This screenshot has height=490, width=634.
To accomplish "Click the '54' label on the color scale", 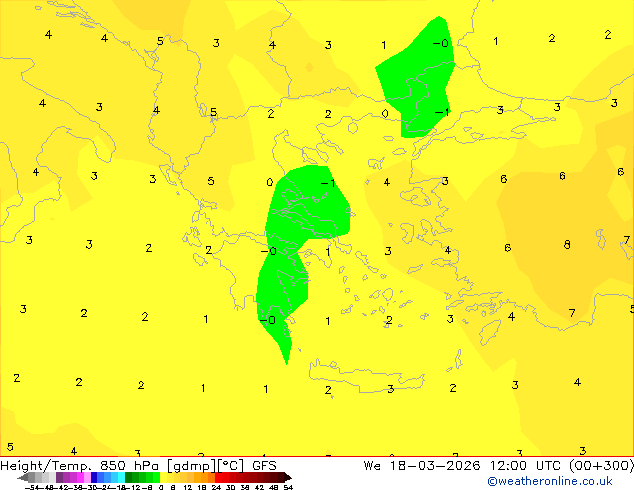I will tap(288, 488).
